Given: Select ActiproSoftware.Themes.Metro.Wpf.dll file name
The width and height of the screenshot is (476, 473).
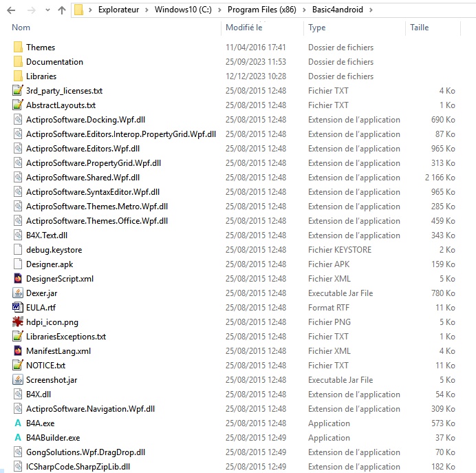Looking at the screenshot, I should (97, 207).
